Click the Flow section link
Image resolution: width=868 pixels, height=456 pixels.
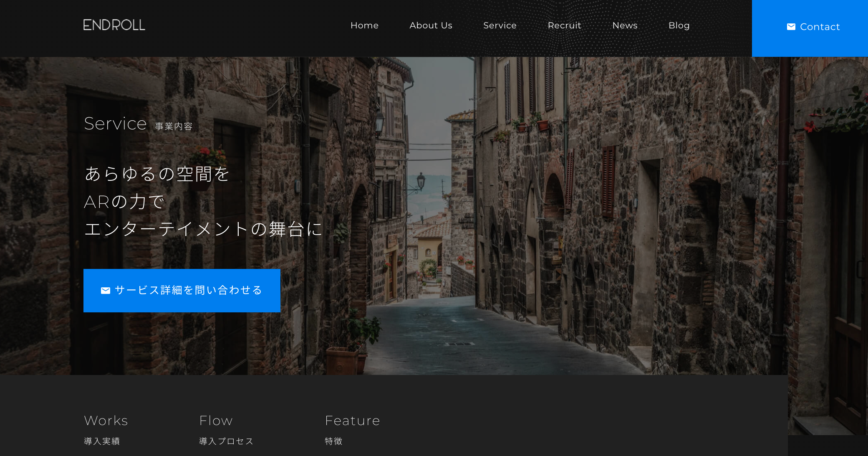click(216, 421)
